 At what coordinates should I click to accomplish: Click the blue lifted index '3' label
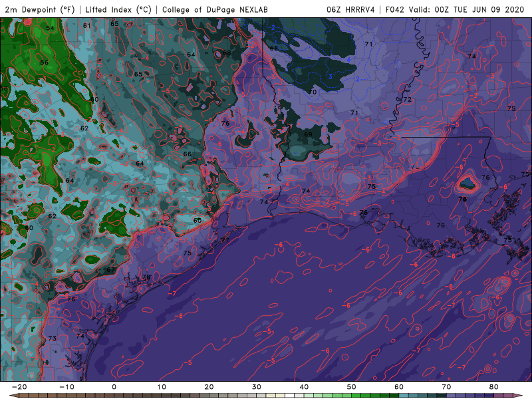tap(330, 76)
